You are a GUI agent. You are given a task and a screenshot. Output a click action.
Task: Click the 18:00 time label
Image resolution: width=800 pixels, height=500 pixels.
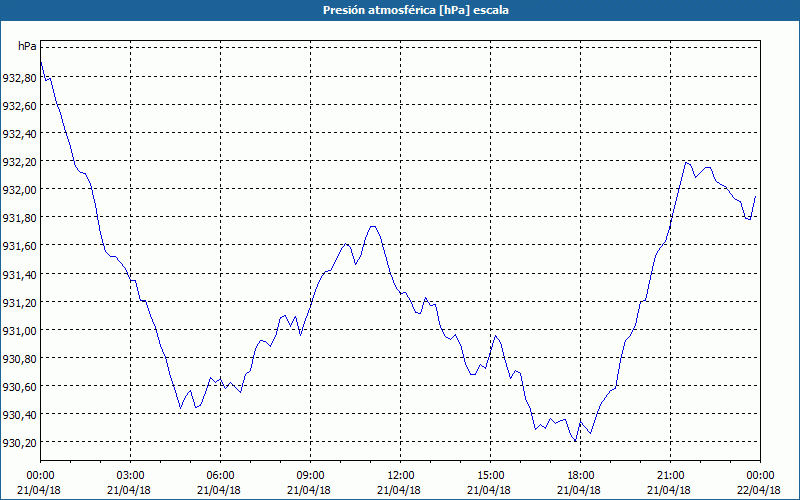pos(580,476)
